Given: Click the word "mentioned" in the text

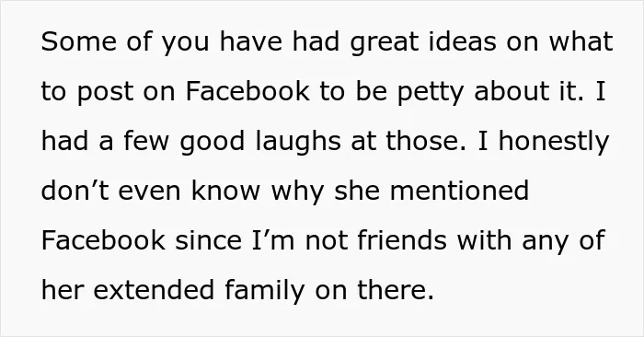Looking at the screenshot, I should point(459,190).
